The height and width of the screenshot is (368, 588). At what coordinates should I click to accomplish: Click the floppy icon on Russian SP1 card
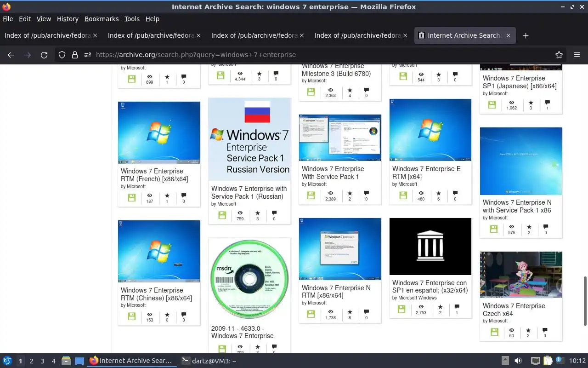222,215
